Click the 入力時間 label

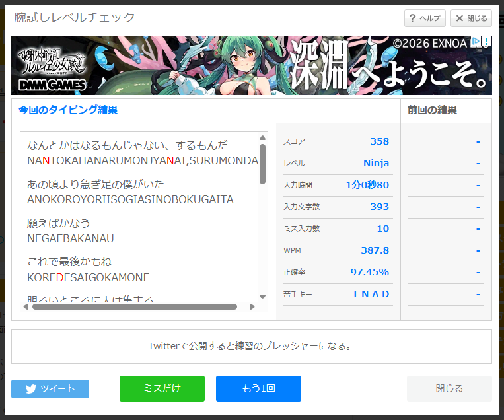point(298,185)
